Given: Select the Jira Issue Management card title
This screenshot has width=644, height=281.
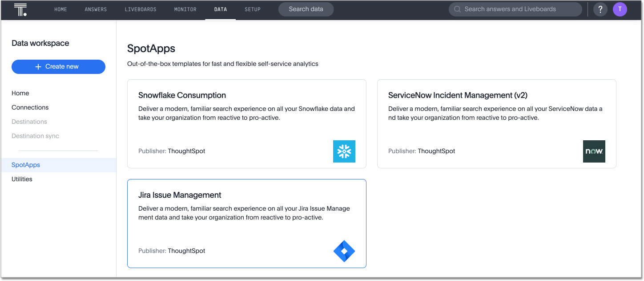Looking at the screenshot, I should tap(180, 195).
